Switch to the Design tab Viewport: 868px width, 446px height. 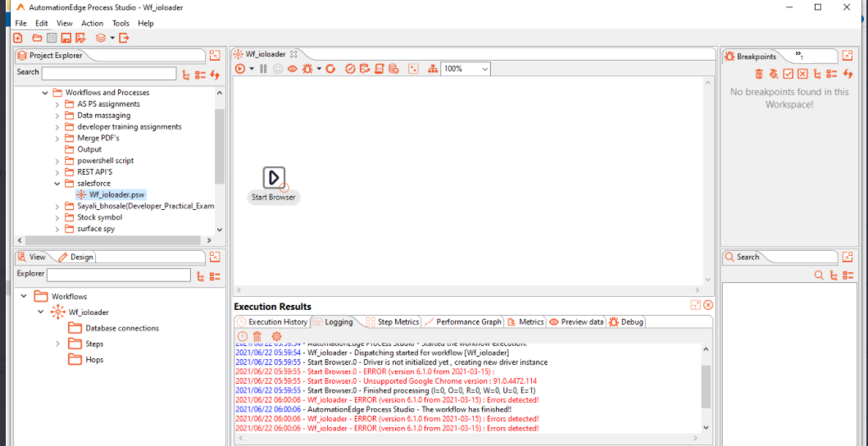tap(76, 257)
